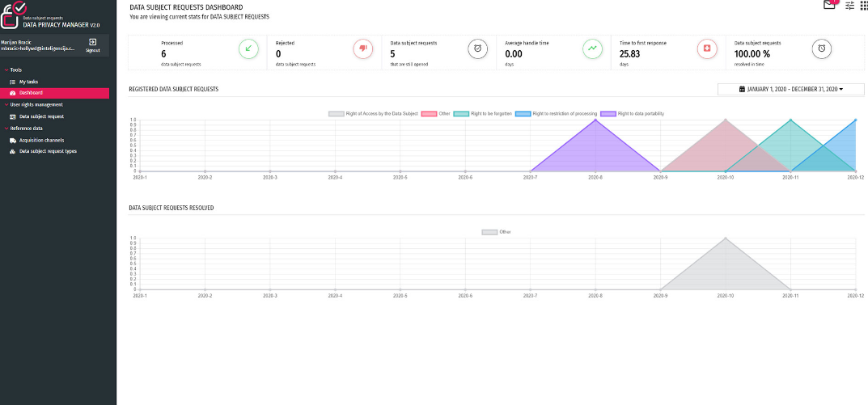Collapse the User rights management section
The image size is (868, 405).
[6, 104]
